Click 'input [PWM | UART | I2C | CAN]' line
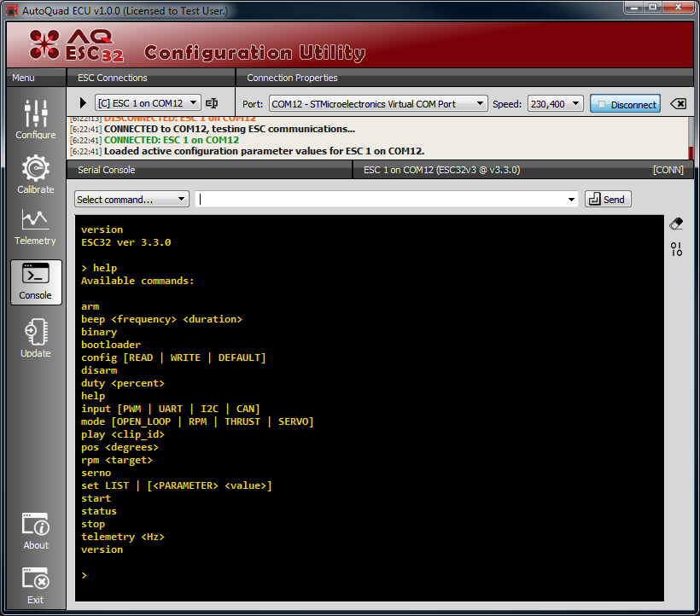The image size is (700, 616). click(171, 409)
